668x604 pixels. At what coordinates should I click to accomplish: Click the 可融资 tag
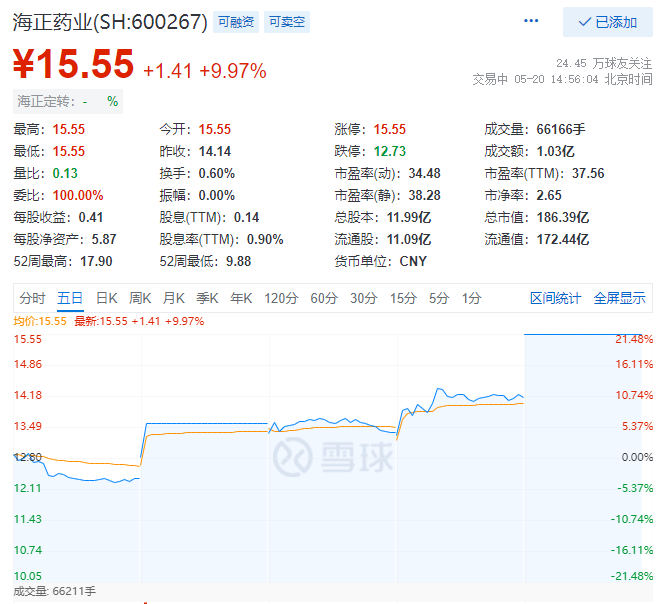236,22
